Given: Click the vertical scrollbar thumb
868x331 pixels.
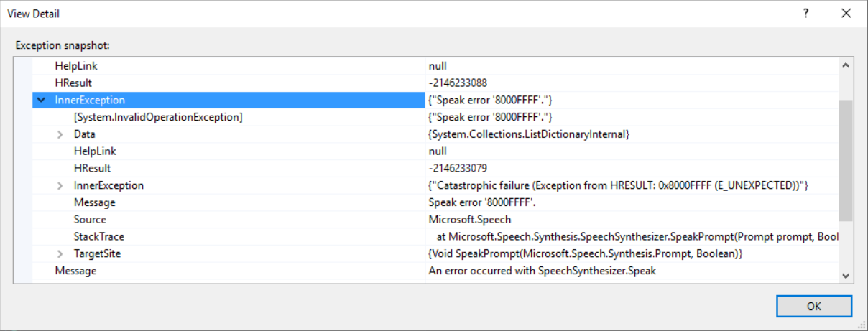Looking at the screenshot, I should coord(845,159).
